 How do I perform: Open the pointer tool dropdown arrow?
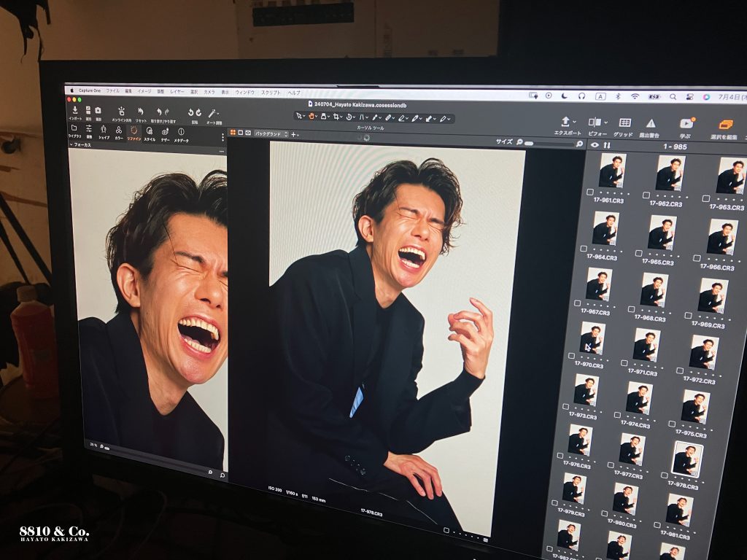coord(304,116)
